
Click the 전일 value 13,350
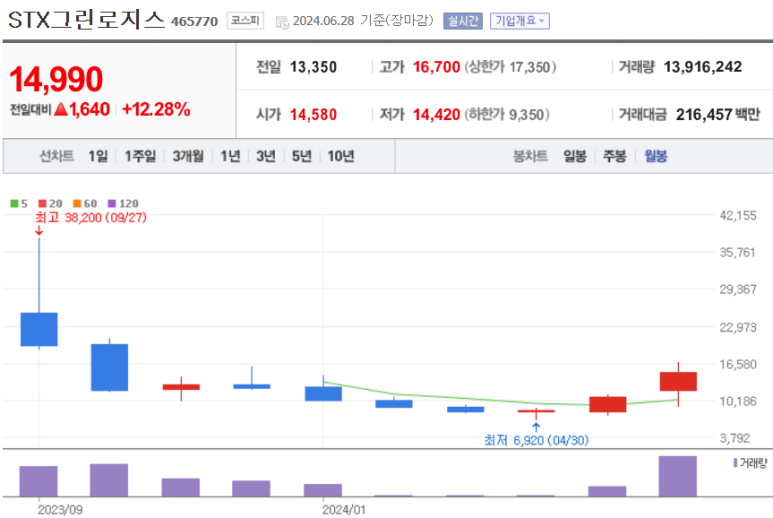[x=313, y=67]
